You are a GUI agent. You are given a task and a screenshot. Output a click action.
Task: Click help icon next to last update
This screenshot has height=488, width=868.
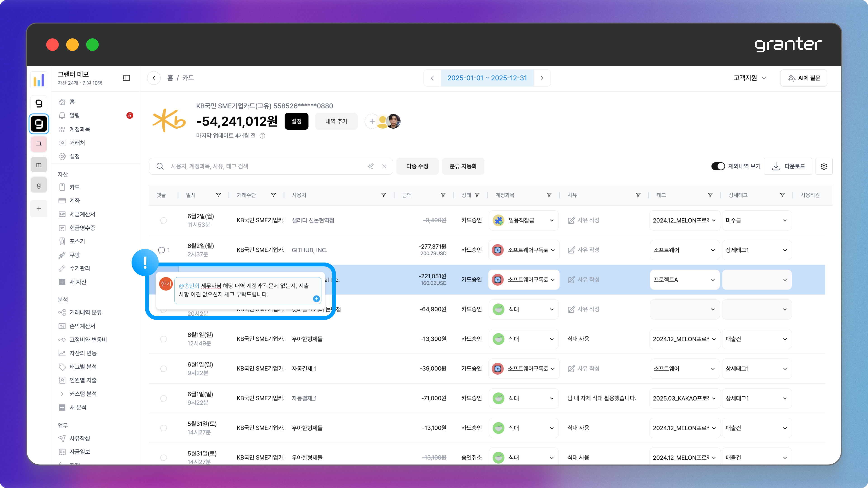[x=262, y=136]
